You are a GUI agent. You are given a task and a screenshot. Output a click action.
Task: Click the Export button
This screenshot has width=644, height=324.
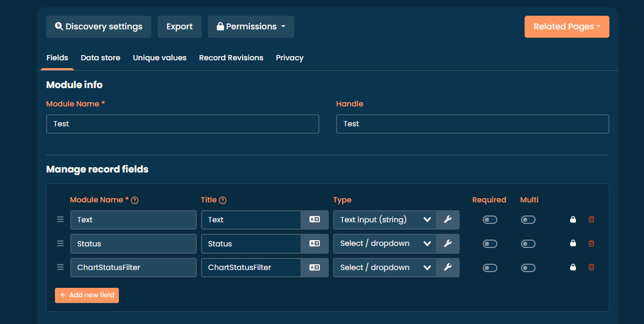(x=180, y=27)
